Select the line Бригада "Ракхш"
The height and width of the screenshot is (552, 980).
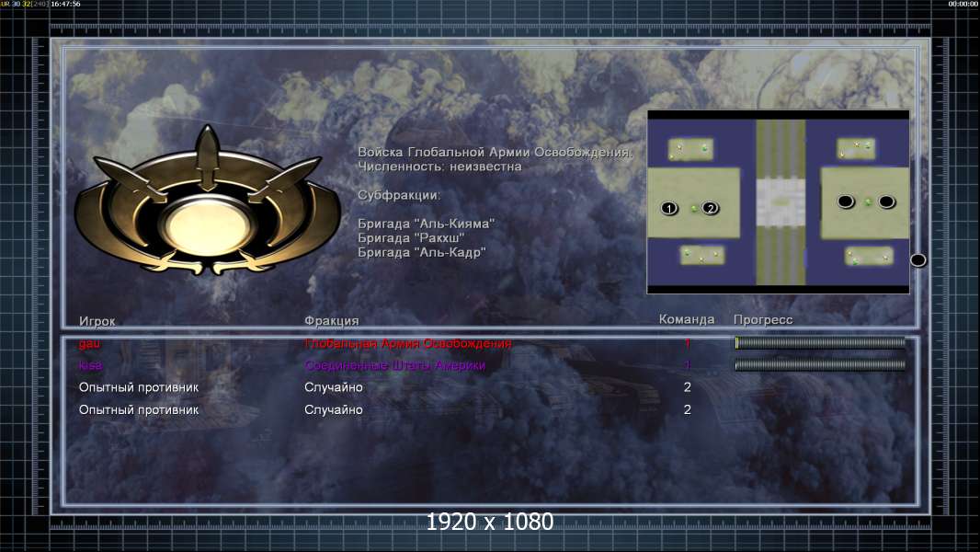click(x=411, y=238)
